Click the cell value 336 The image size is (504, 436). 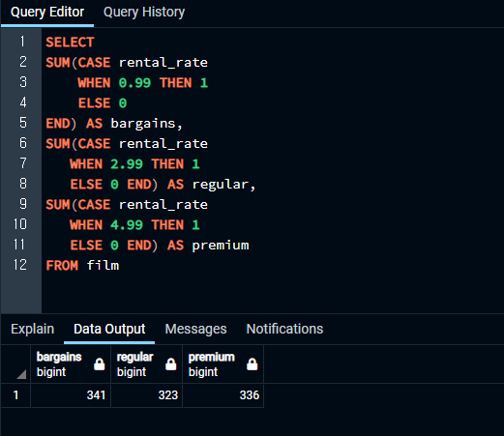tap(223, 395)
